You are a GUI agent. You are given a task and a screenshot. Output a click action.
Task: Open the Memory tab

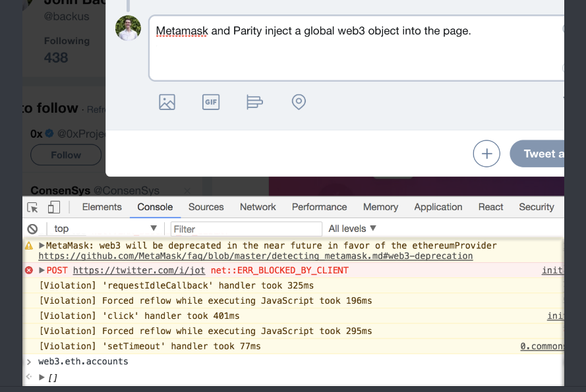click(380, 207)
